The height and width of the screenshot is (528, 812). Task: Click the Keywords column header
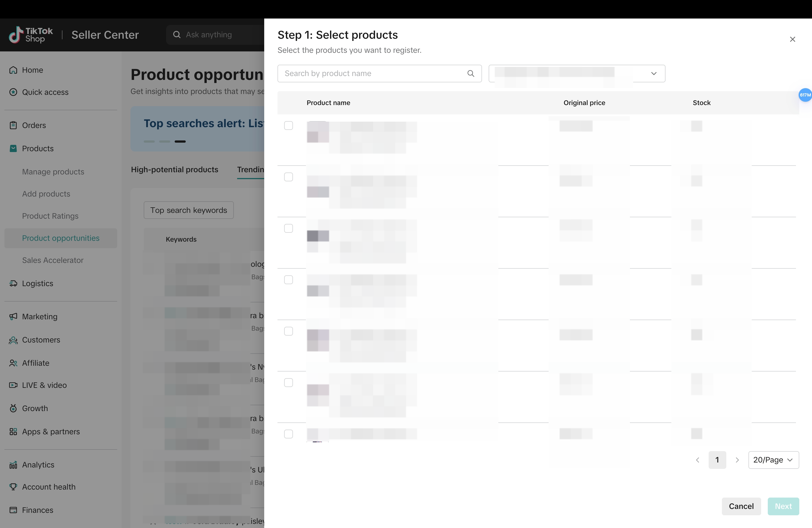pos(181,239)
